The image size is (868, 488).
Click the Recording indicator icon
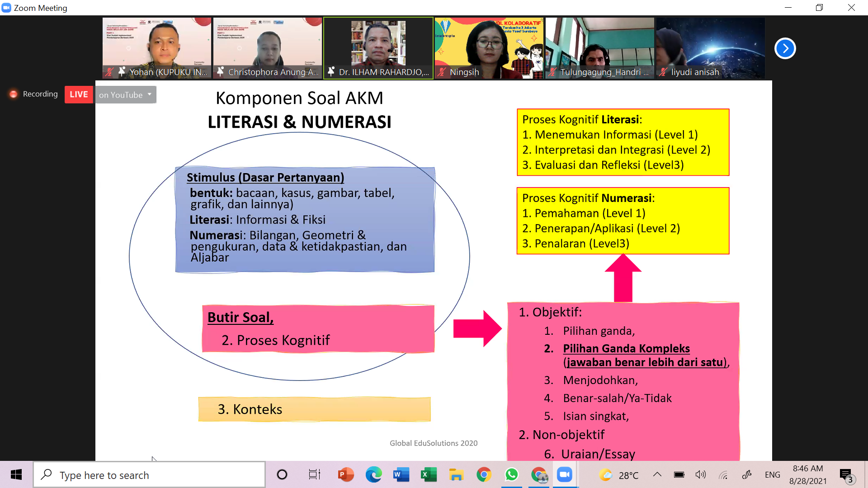pos(14,94)
